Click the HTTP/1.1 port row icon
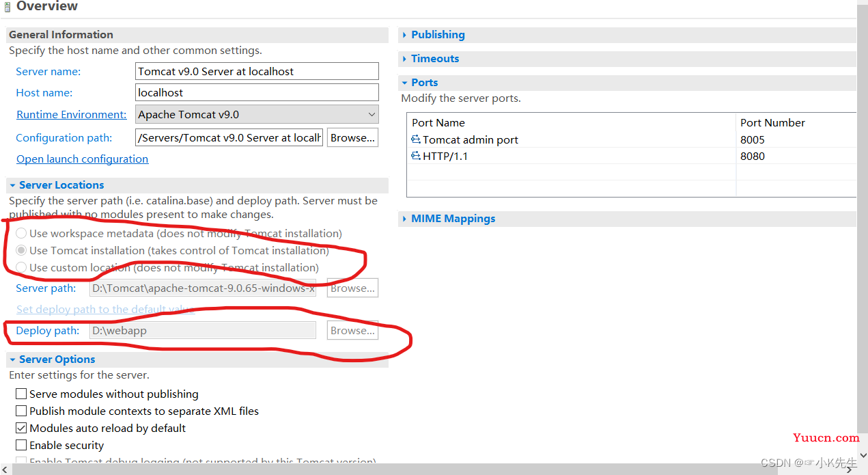Viewport: 868px width, 475px height. coord(415,156)
